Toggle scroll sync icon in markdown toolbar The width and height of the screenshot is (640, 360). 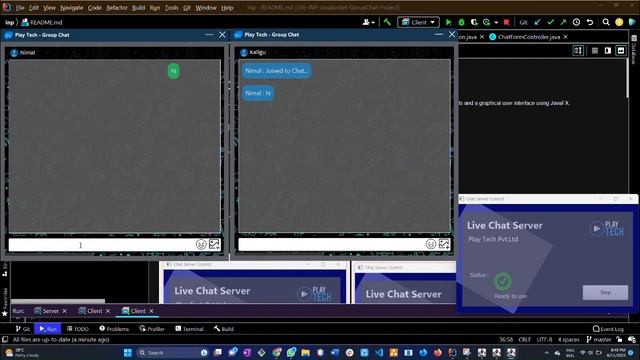[578, 51]
